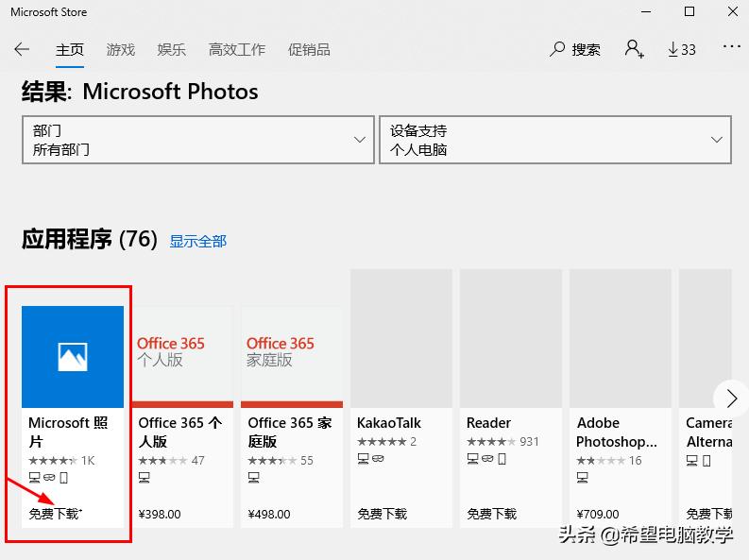Image resolution: width=749 pixels, height=560 pixels.
Task: Click the Microsoft 照片 star rating
Action: click(x=53, y=461)
